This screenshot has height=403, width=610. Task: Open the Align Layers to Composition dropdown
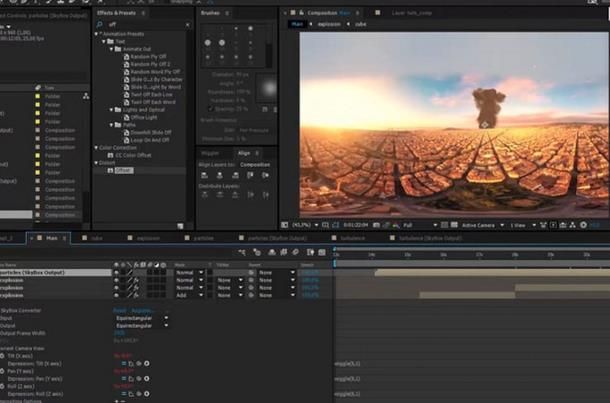[x=255, y=165]
